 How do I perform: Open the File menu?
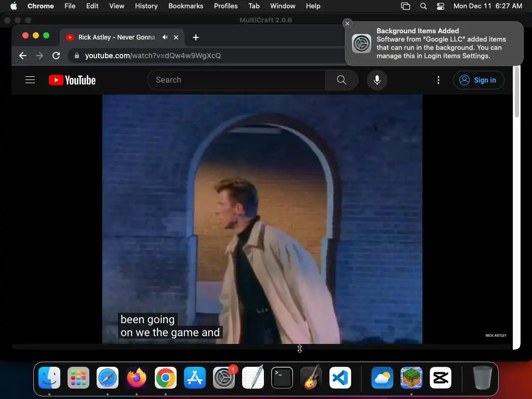(x=70, y=6)
